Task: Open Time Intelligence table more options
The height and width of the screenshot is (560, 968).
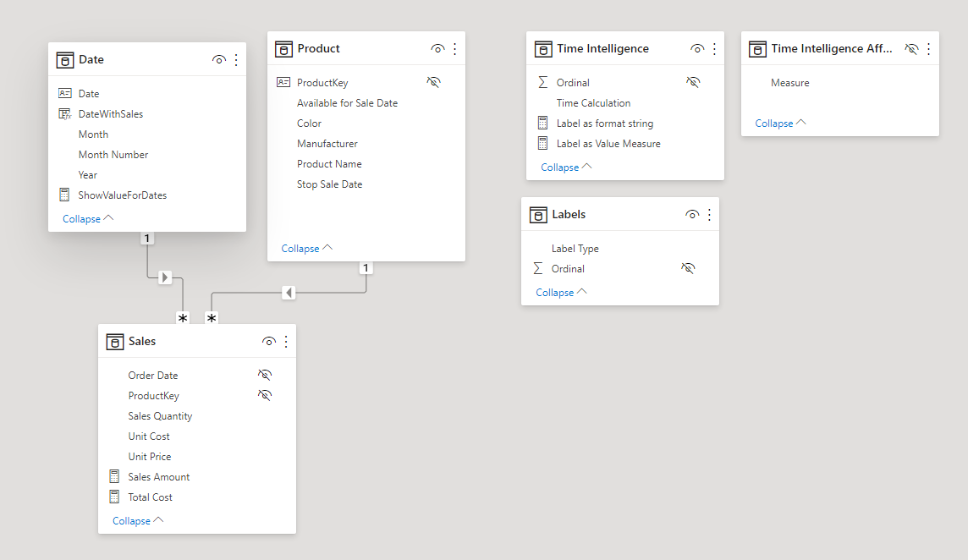Action: (x=714, y=49)
